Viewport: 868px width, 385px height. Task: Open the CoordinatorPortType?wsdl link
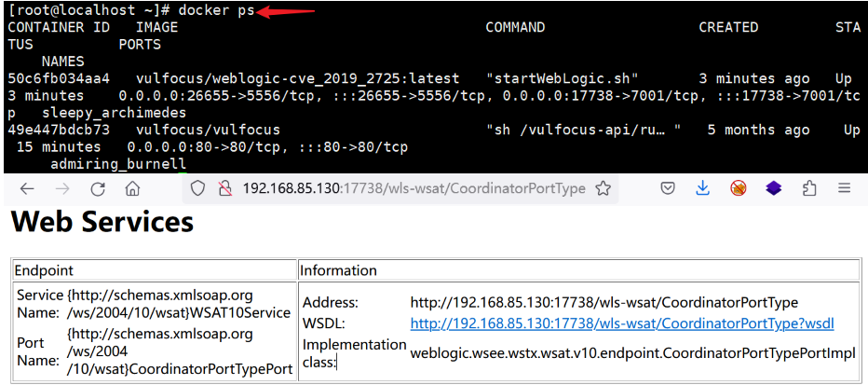(622, 323)
